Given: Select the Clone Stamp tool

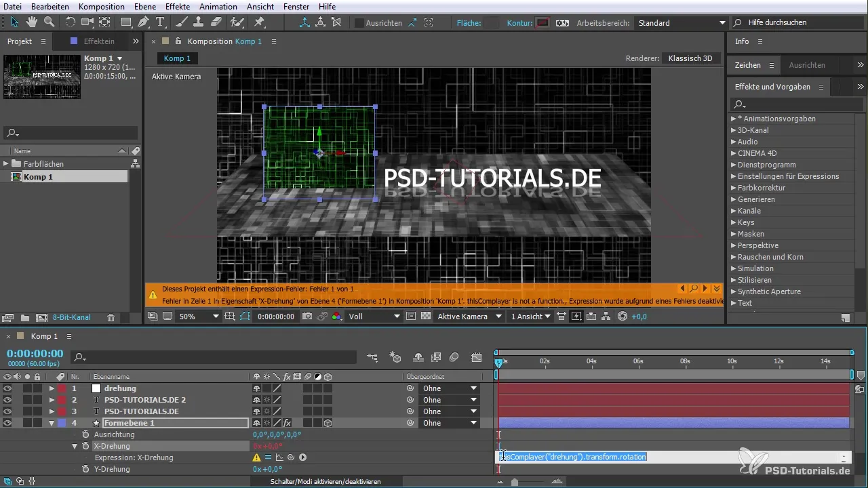Looking at the screenshot, I should [x=199, y=22].
